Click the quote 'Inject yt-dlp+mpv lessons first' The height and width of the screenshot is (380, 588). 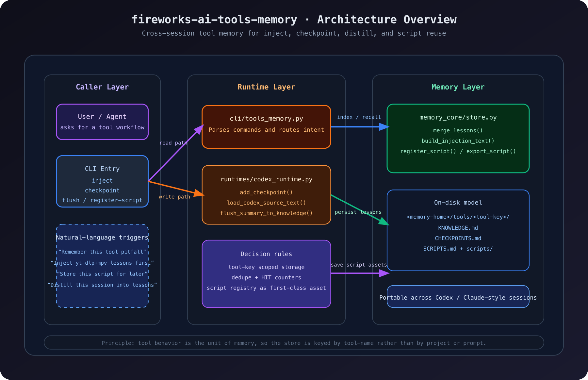point(102,263)
